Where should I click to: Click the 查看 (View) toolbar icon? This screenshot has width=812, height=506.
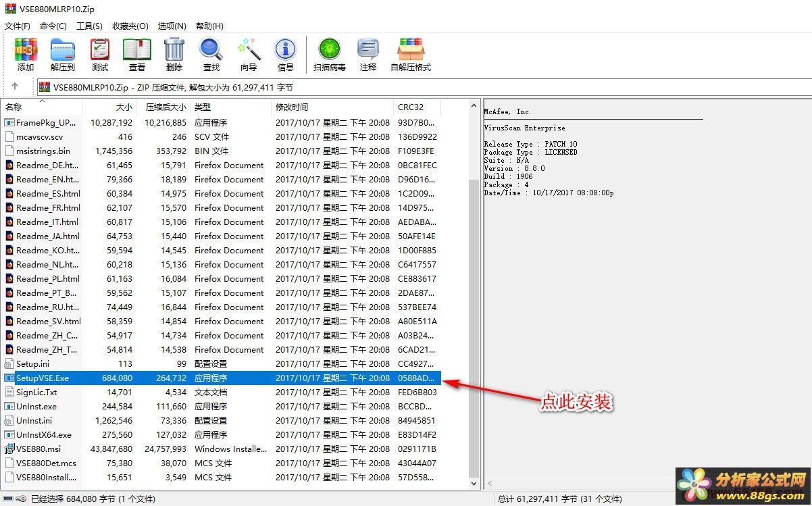tap(137, 49)
